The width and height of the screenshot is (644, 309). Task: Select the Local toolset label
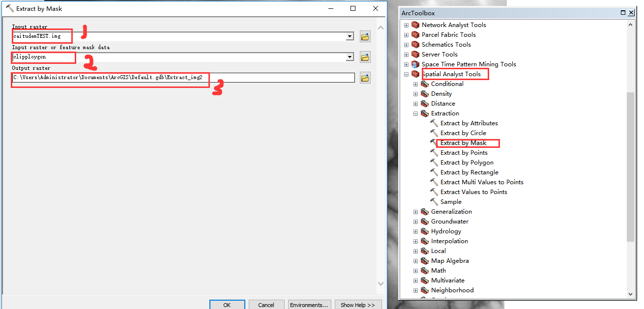[439, 251]
